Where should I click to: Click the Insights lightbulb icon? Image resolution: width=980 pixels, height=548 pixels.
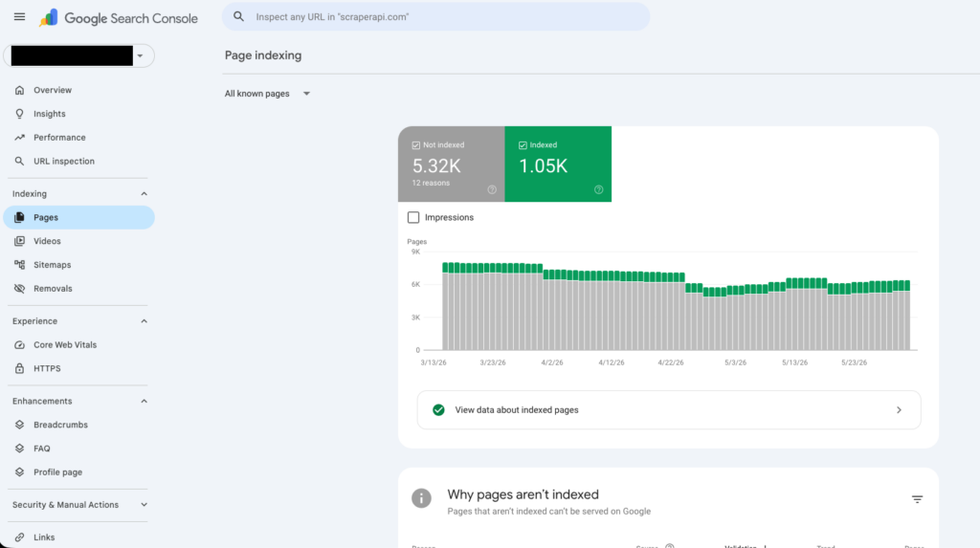pos(19,114)
